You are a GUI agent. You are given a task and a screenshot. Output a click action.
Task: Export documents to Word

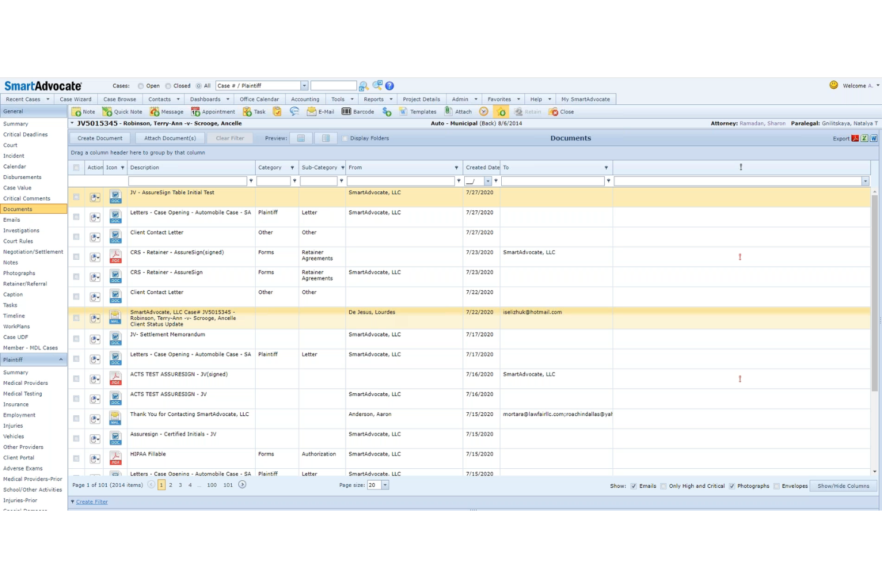[x=874, y=138]
